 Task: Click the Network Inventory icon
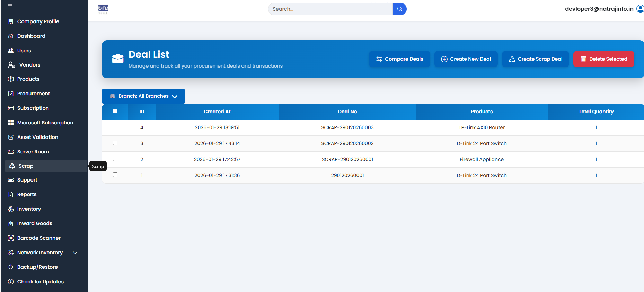11,253
